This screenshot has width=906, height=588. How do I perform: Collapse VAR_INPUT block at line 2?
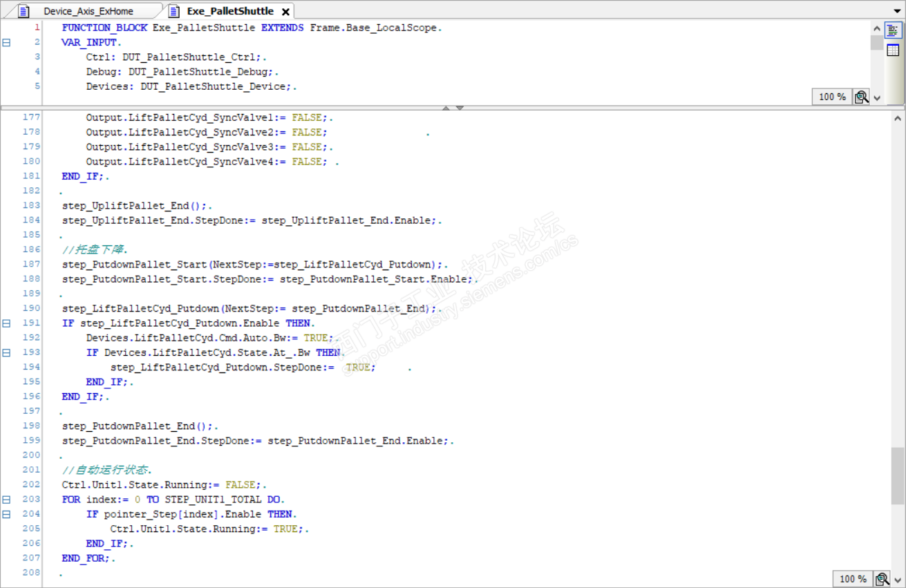(x=7, y=42)
